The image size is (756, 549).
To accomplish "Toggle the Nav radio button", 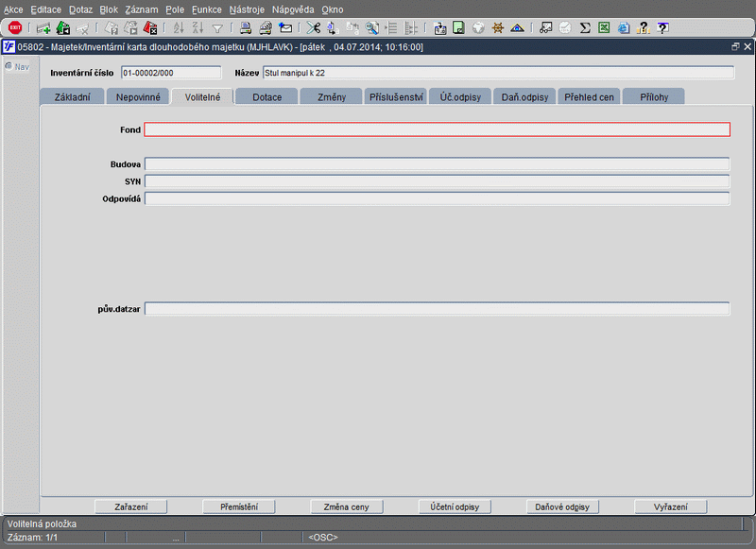I will click(9, 66).
